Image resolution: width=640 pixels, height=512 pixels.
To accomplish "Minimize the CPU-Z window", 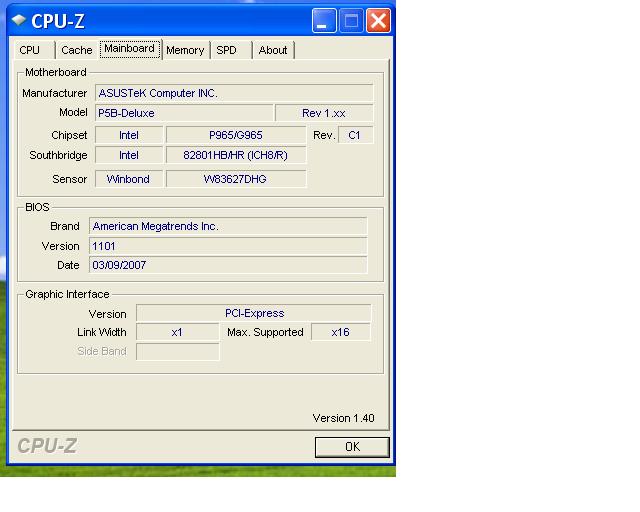I will (x=324, y=20).
